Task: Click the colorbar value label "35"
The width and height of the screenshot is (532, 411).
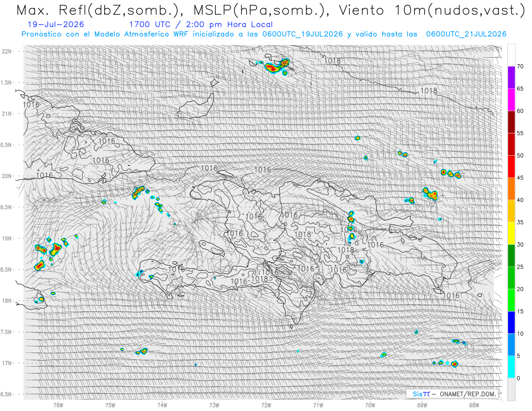Action: (x=520, y=222)
